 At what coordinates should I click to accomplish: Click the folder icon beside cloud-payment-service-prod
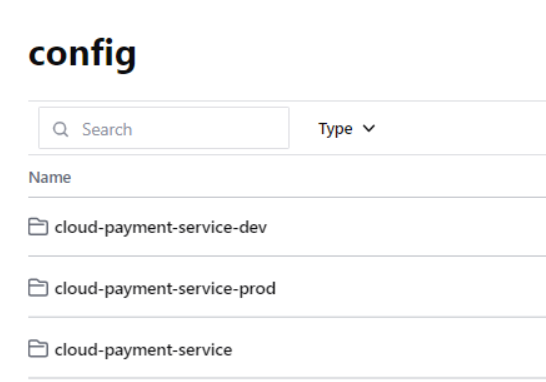click(x=38, y=288)
